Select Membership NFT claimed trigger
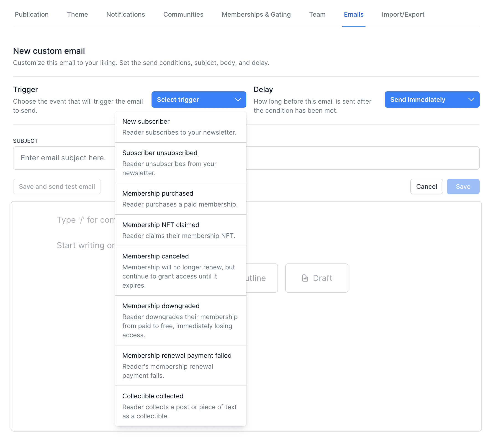This screenshot has height=447, width=504. [x=180, y=230]
